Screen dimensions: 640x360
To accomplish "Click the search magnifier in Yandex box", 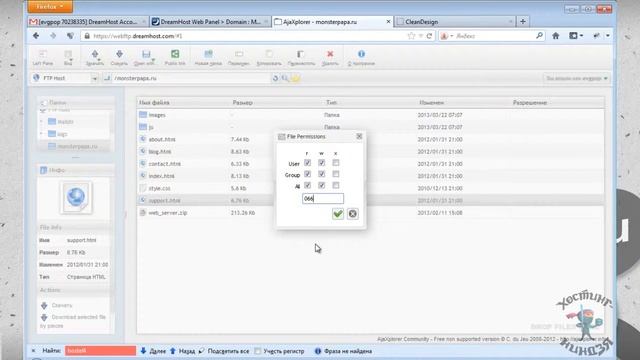I will [539, 36].
